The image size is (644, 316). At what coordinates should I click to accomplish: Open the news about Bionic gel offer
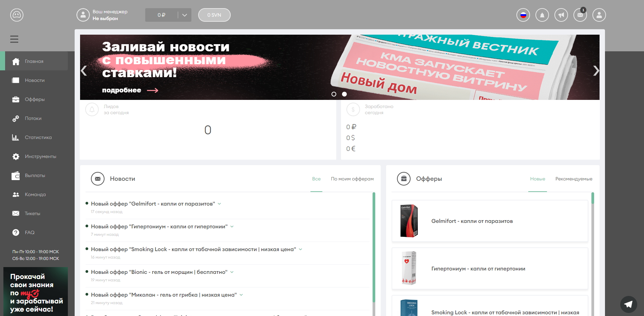(159, 272)
